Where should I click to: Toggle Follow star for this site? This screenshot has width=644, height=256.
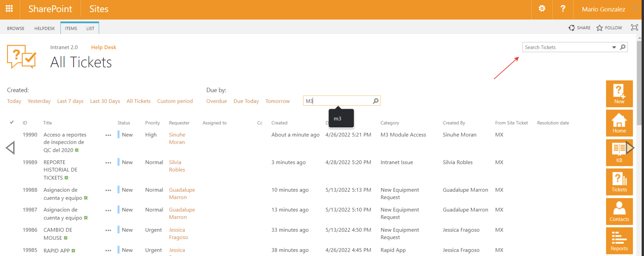[x=609, y=28]
